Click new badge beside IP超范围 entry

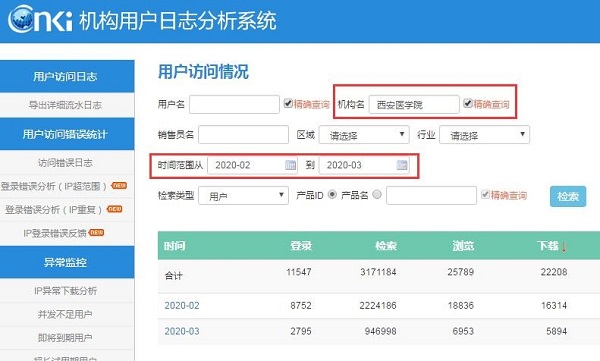pos(119,186)
